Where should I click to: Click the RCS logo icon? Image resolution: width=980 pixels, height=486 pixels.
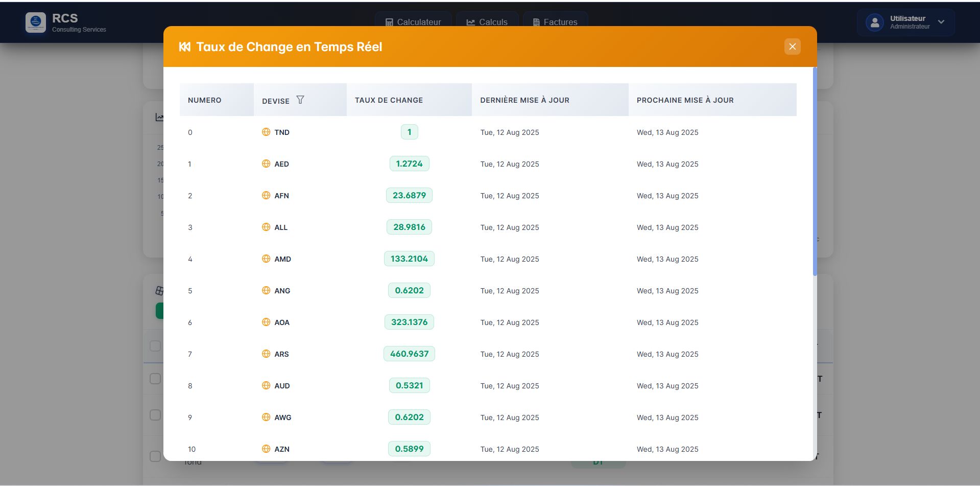tap(36, 22)
